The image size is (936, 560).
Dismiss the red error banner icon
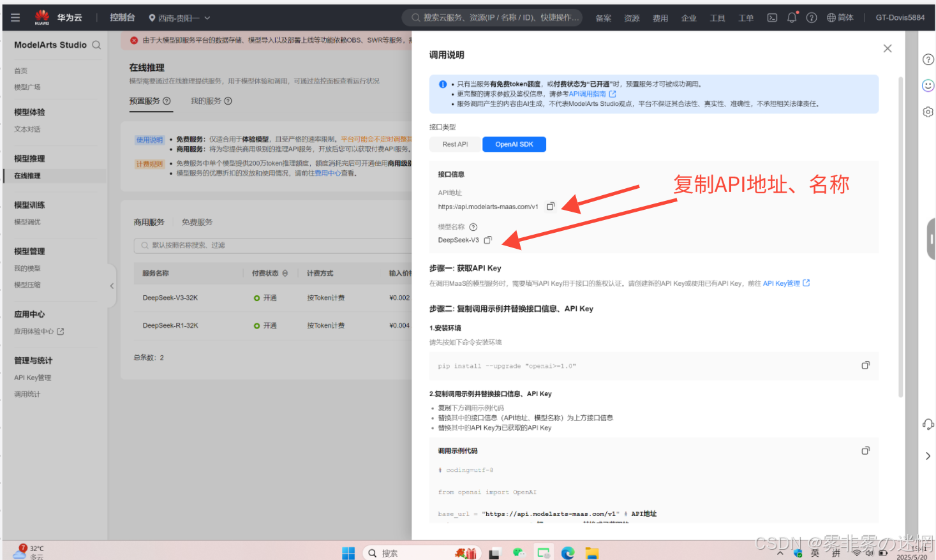click(x=134, y=40)
